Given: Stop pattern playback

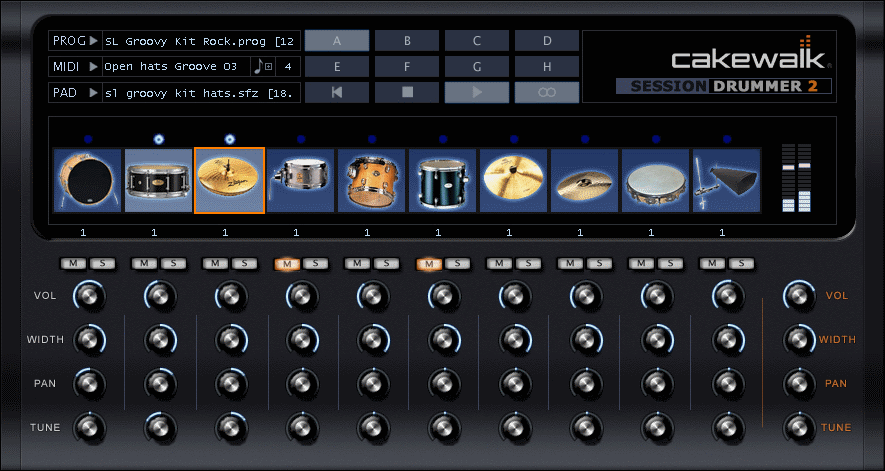Looking at the screenshot, I should (407, 93).
